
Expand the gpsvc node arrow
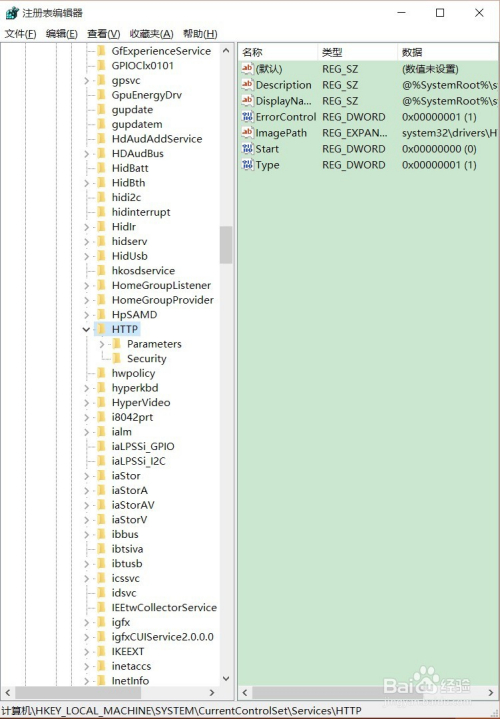coord(87,81)
